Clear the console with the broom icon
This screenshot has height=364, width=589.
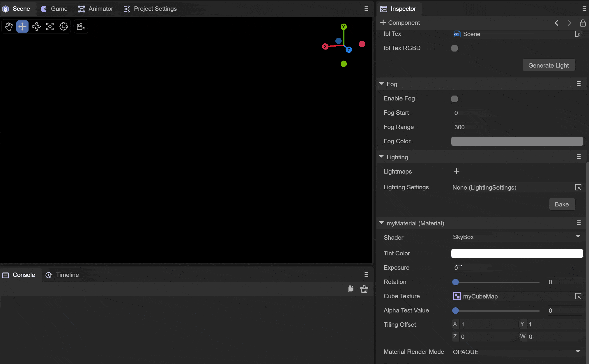point(364,289)
